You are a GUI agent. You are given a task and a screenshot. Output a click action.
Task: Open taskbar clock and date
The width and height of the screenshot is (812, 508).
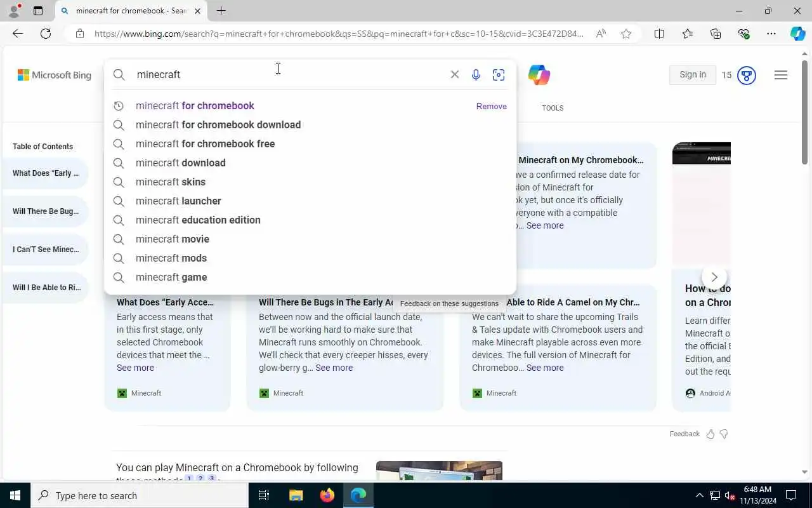[x=757, y=495]
